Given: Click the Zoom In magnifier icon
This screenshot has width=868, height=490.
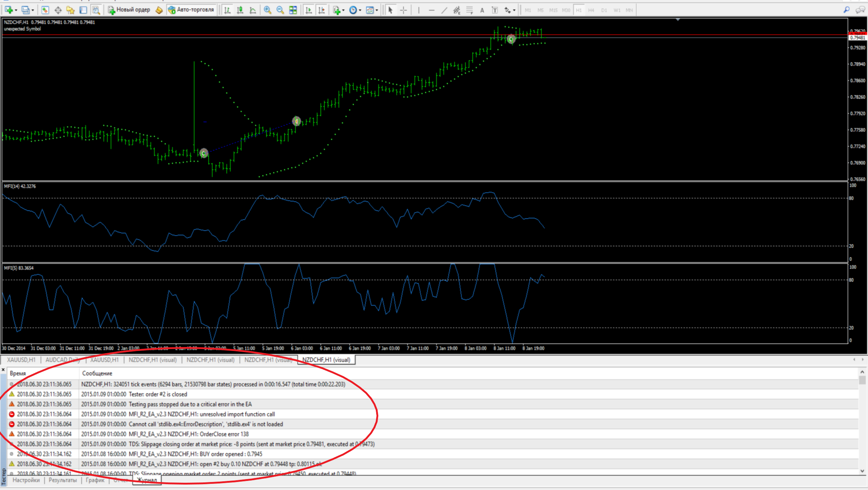Looking at the screenshot, I should click(x=267, y=10).
